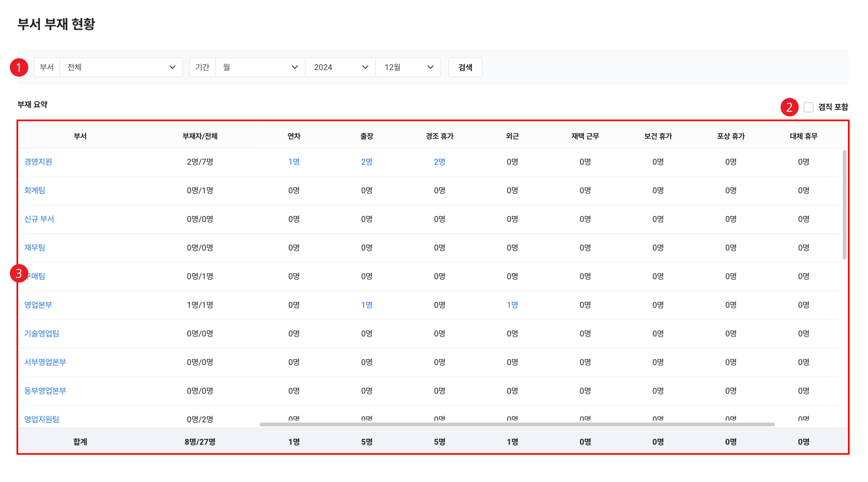The image size is (868, 482).
Task: Open the 2024 year dropdown
Action: 340,67
